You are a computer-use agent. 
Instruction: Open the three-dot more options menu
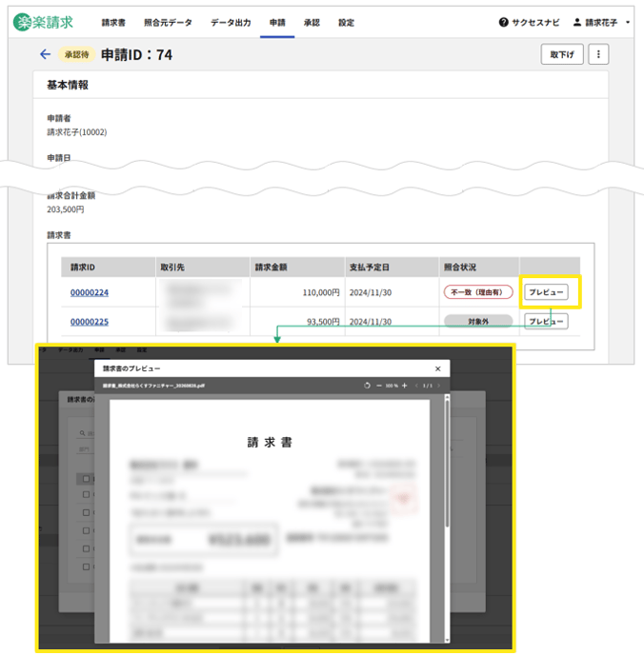[x=598, y=54]
